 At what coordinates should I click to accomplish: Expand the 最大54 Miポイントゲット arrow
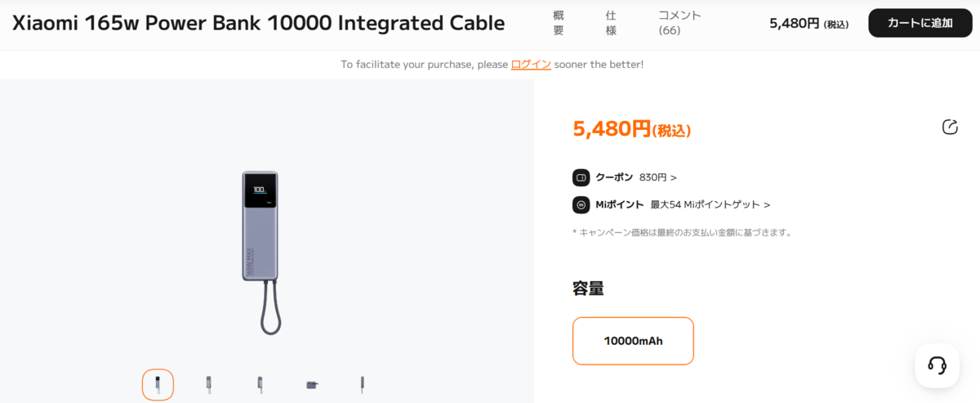click(x=767, y=204)
